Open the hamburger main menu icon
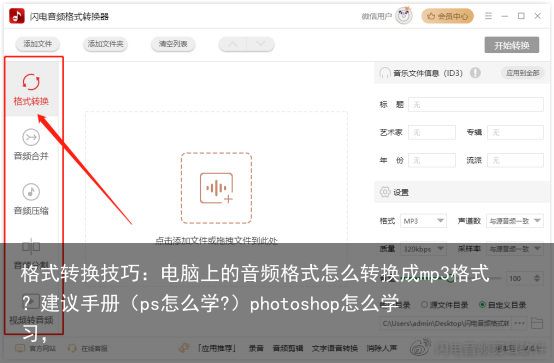 point(488,16)
